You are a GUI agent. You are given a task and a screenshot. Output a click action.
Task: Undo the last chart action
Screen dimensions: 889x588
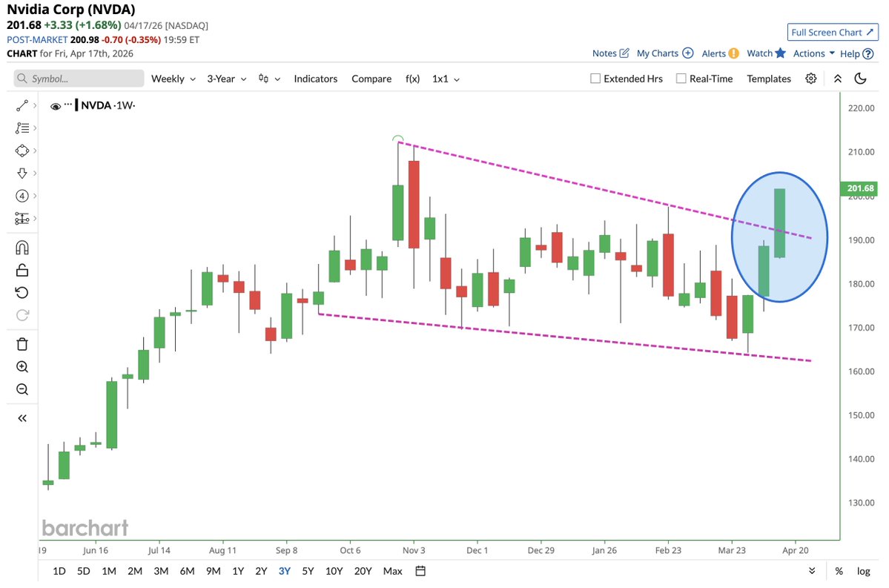[x=22, y=293]
